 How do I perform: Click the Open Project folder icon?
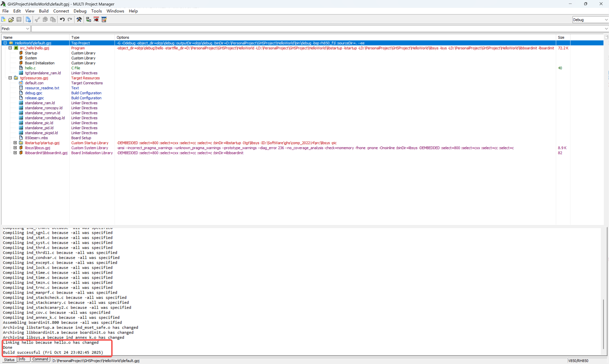[11, 20]
